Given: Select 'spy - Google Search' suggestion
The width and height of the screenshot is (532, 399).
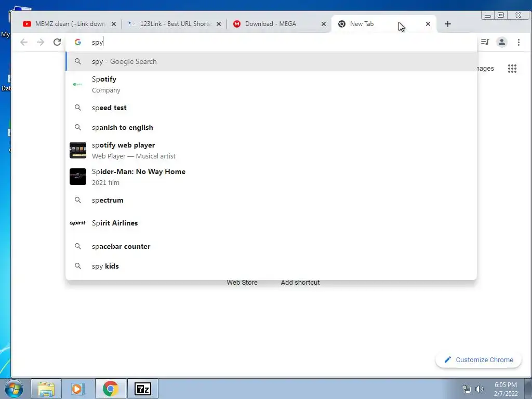Looking at the screenshot, I should coord(271,61).
